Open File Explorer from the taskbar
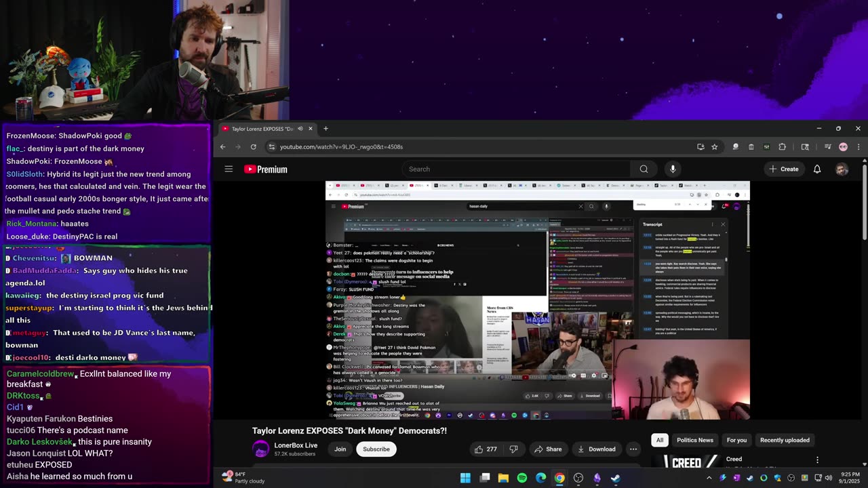 click(503, 478)
